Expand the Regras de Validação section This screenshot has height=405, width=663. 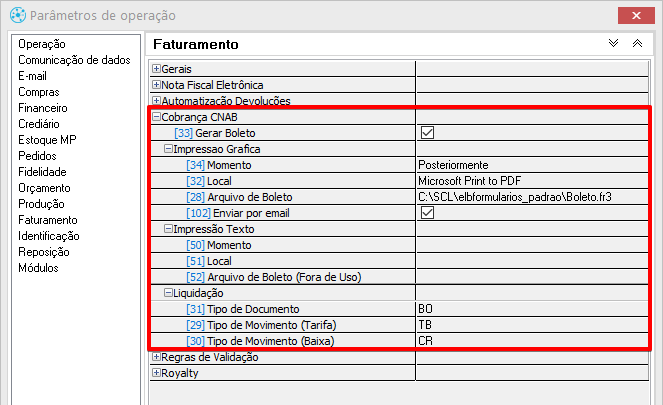pyautogui.click(x=156, y=357)
